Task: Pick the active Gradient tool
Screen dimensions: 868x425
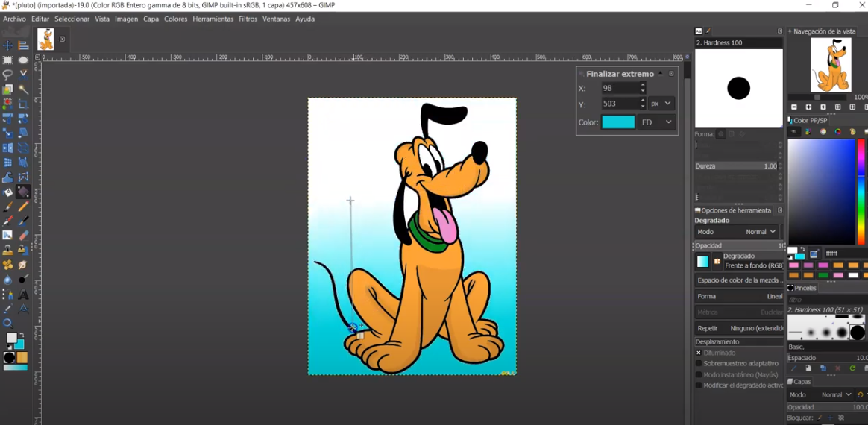Action: (23, 192)
